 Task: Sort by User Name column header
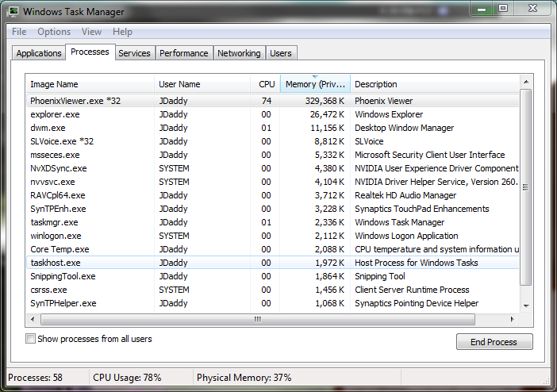point(202,84)
